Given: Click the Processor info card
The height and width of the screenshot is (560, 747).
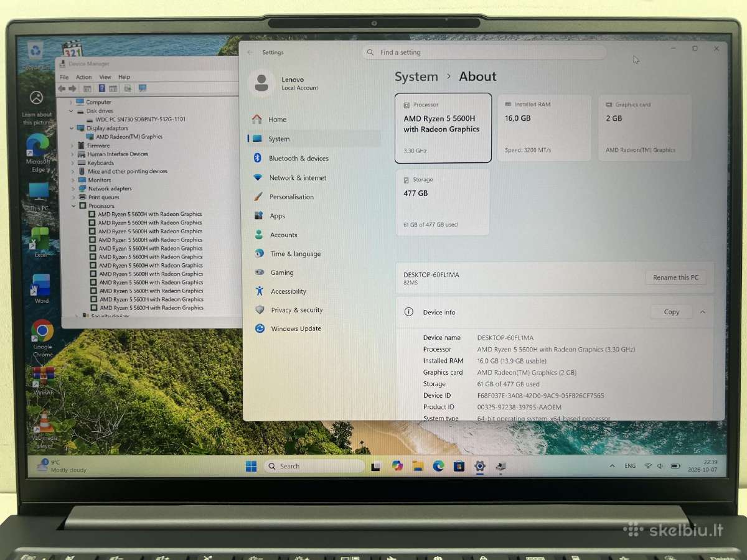Looking at the screenshot, I should point(443,128).
